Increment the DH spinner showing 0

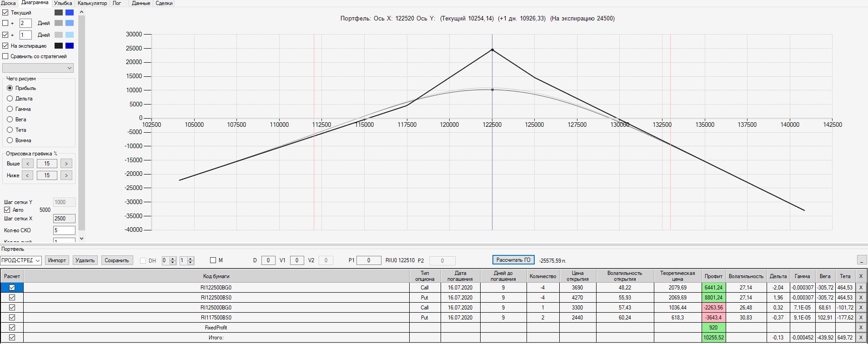tap(173, 259)
